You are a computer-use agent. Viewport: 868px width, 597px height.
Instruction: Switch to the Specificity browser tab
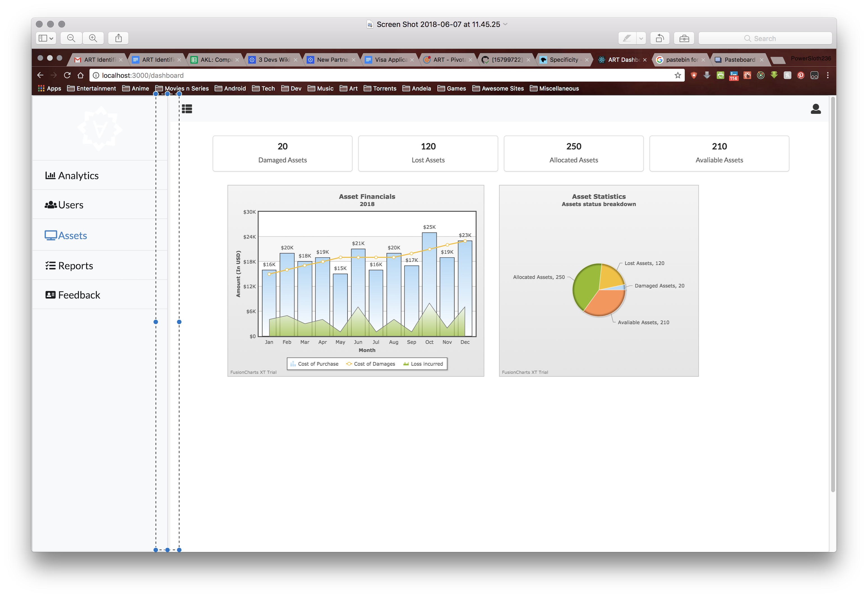[564, 59]
